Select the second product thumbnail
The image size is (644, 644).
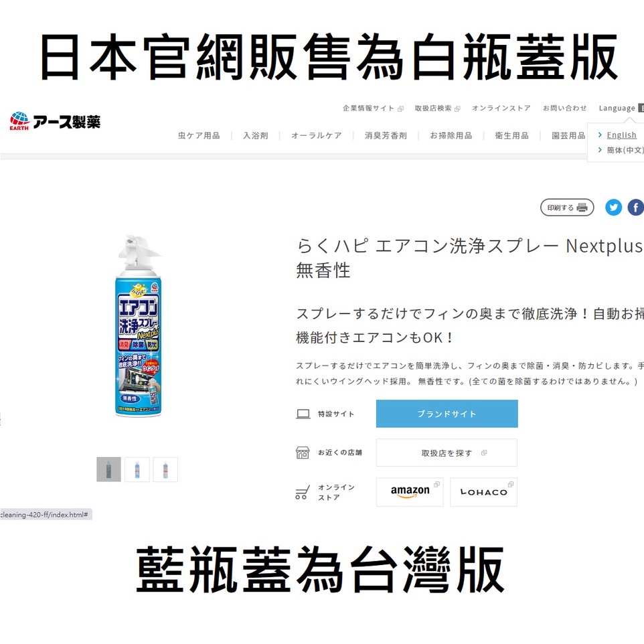pos(137,469)
